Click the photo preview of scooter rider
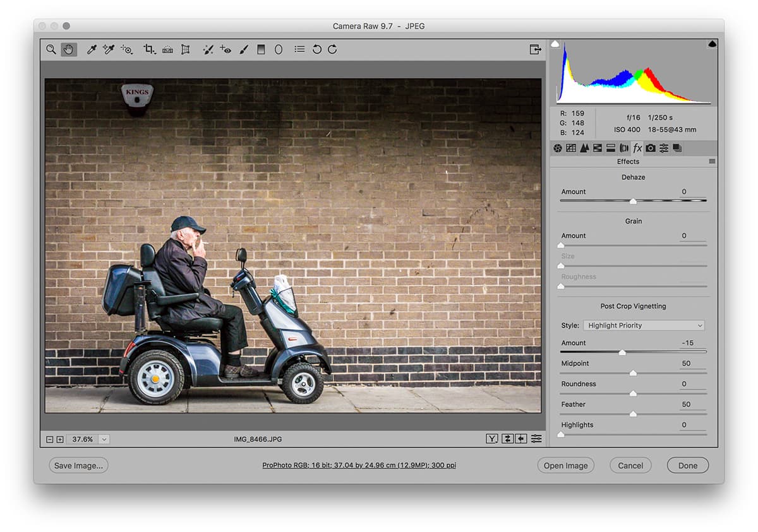 pyautogui.click(x=293, y=245)
